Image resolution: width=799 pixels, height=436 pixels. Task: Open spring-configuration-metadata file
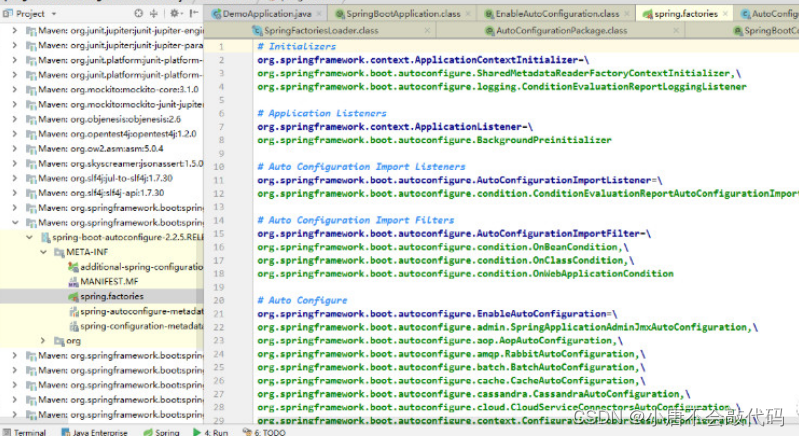141,325
